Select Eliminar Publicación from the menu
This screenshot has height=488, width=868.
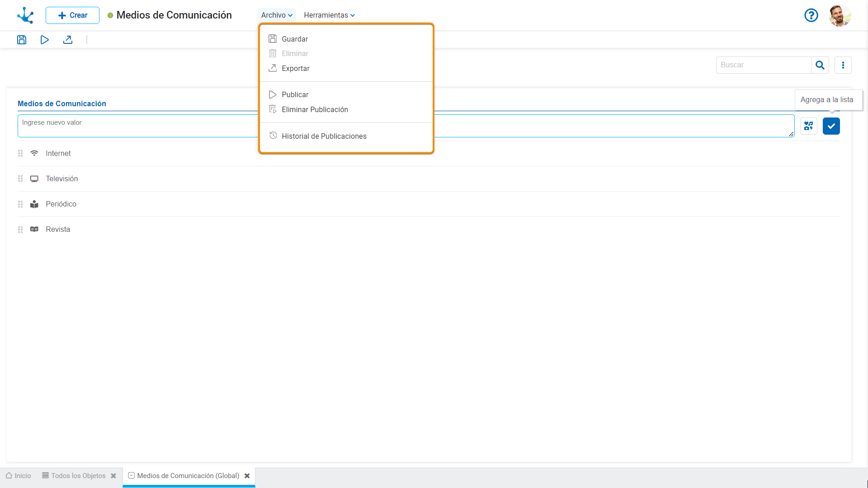pyautogui.click(x=346, y=109)
